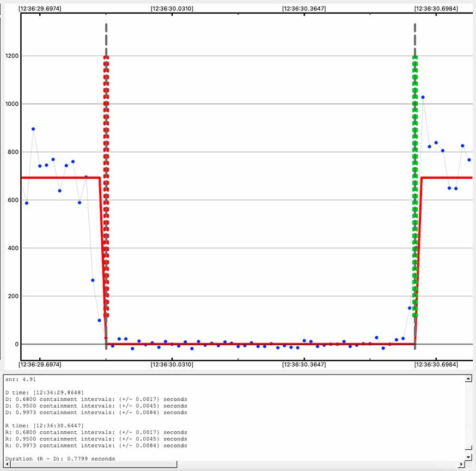The height and width of the screenshot is (471, 476).
Task: Click the top axis label [12:36:30.3647]
Action: pos(304,9)
